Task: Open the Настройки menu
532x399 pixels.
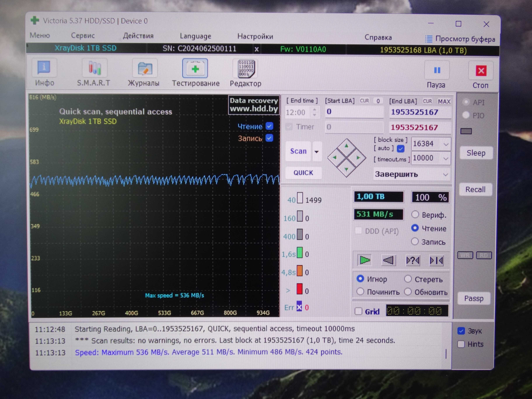Action: click(x=255, y=36)
